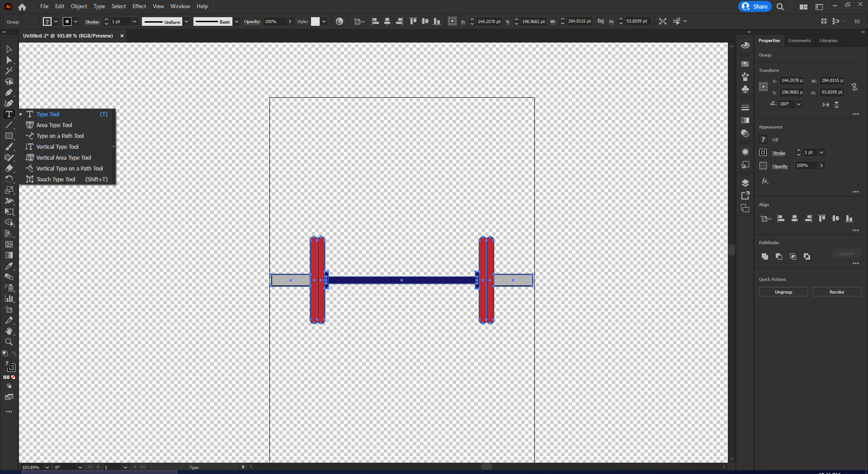Screen dimensions: 868x474
Task: Open the rotation angle dropdown in Transform
Action: click(799, 104)
